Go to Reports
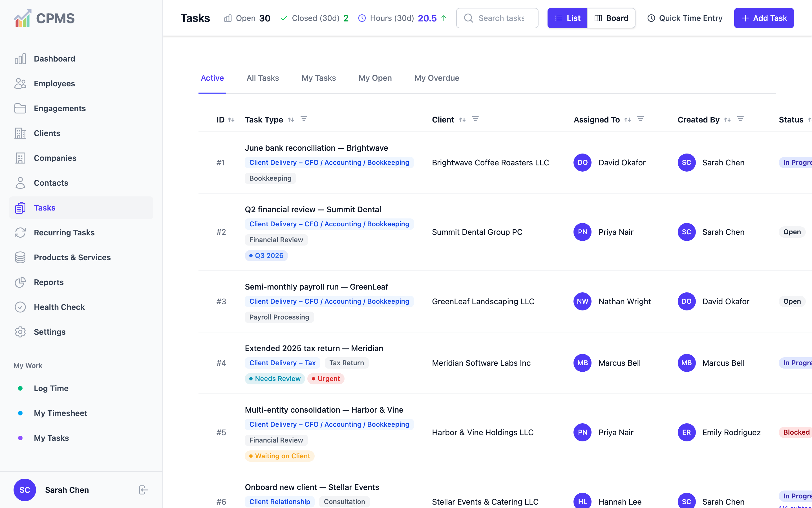 (81, 283)
